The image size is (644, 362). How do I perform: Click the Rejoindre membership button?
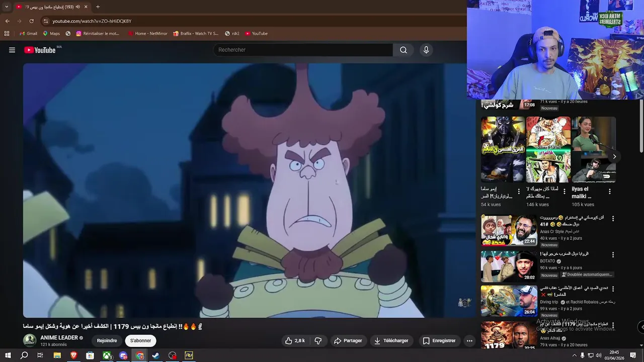coord(107,340)
